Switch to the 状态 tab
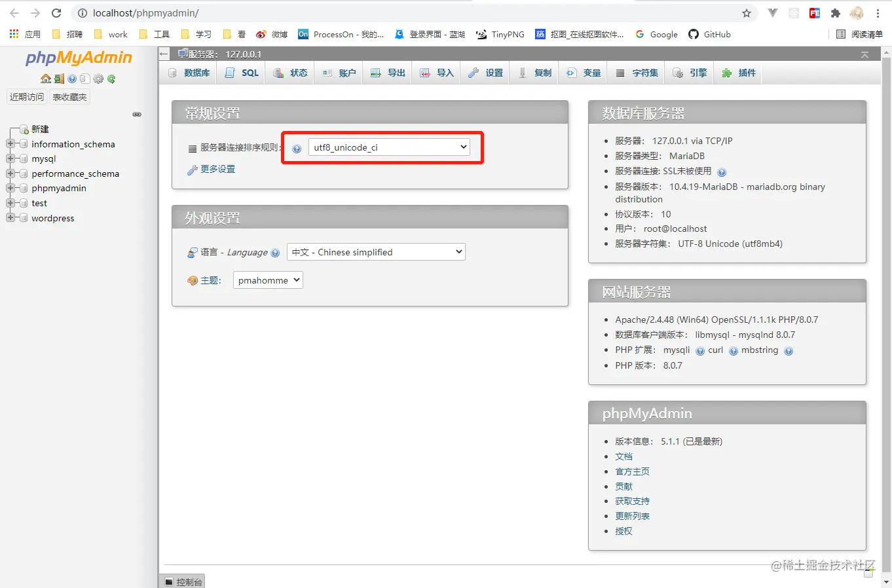Image resolution: width=892 pixels, height=588 pixels. point(290,73)
